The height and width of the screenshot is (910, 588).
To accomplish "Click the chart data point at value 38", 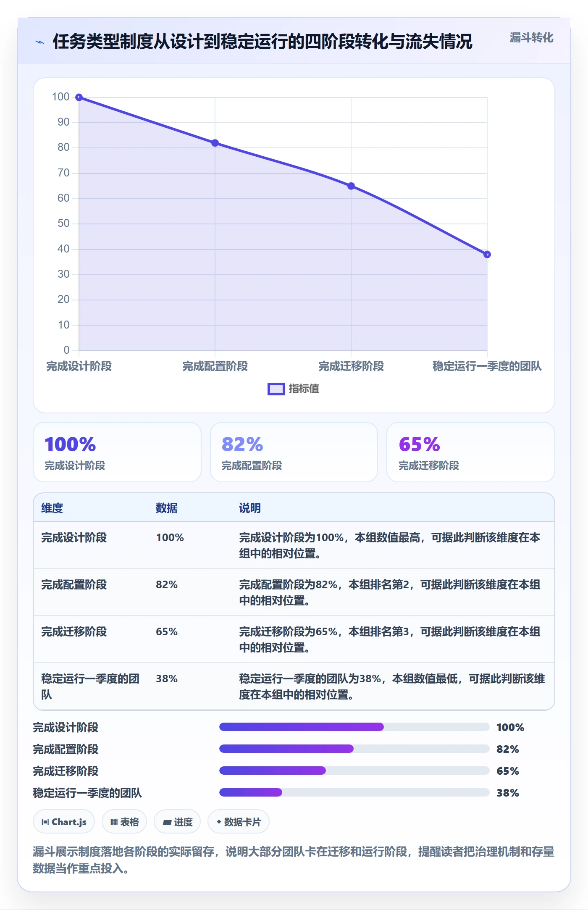I will [487, 254].
